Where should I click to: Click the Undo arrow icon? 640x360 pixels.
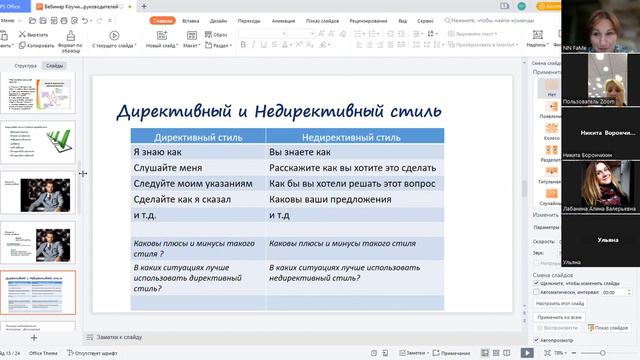[x=85, y=20]
